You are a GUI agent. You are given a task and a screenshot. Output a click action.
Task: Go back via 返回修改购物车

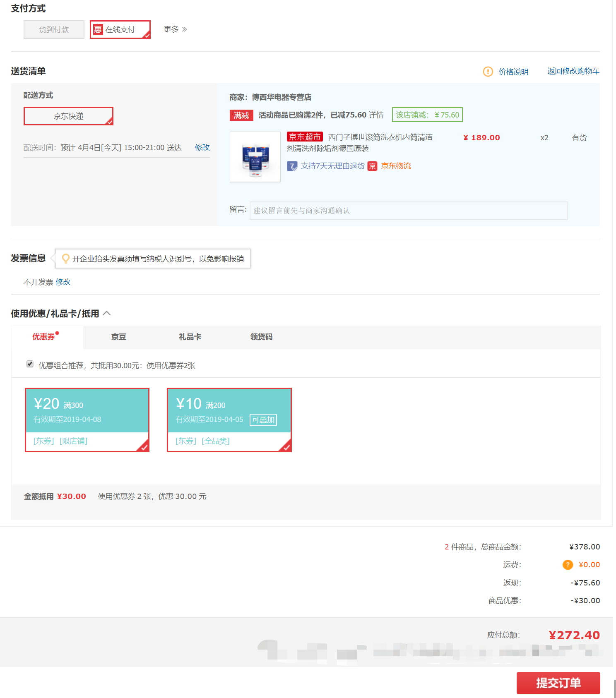point(573,71)
